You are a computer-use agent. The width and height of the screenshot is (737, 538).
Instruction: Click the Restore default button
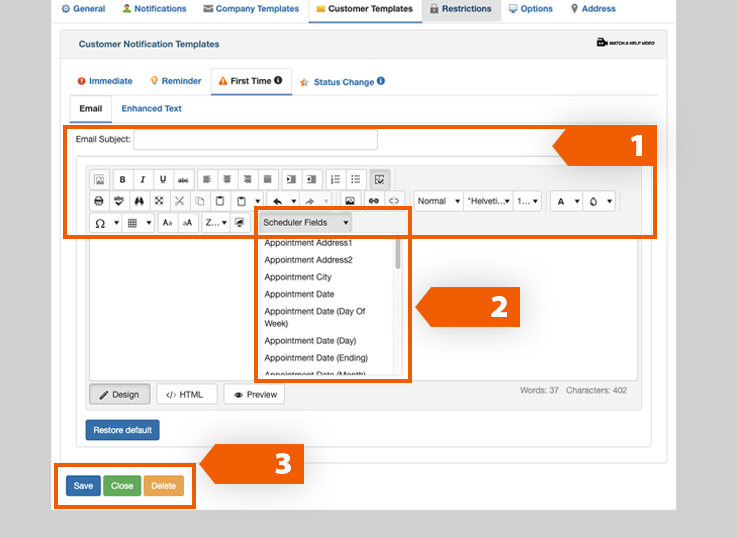[122, 430]
